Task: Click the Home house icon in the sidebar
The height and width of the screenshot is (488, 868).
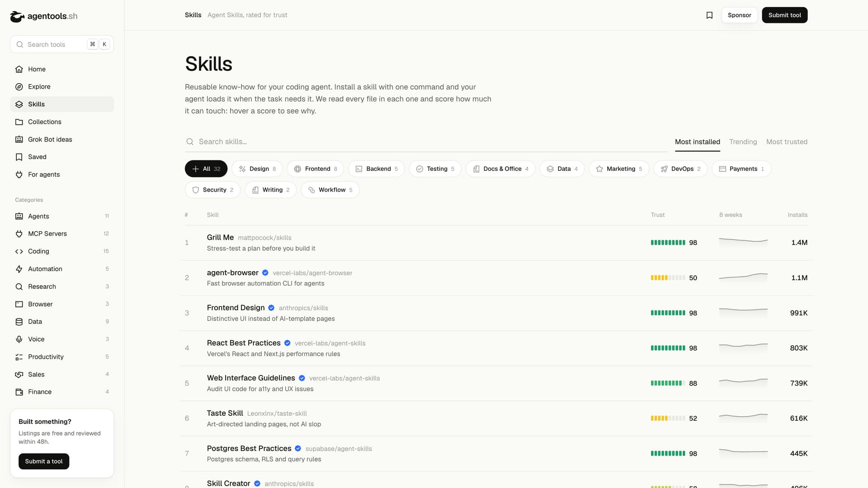Action: pos(19,69)
